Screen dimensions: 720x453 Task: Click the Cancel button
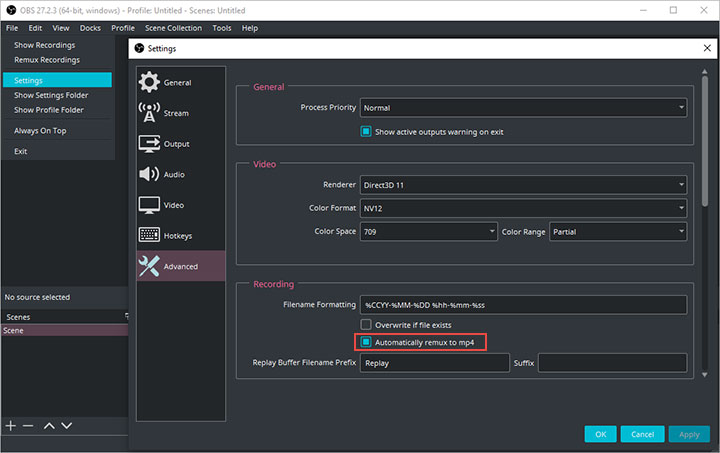642,434
